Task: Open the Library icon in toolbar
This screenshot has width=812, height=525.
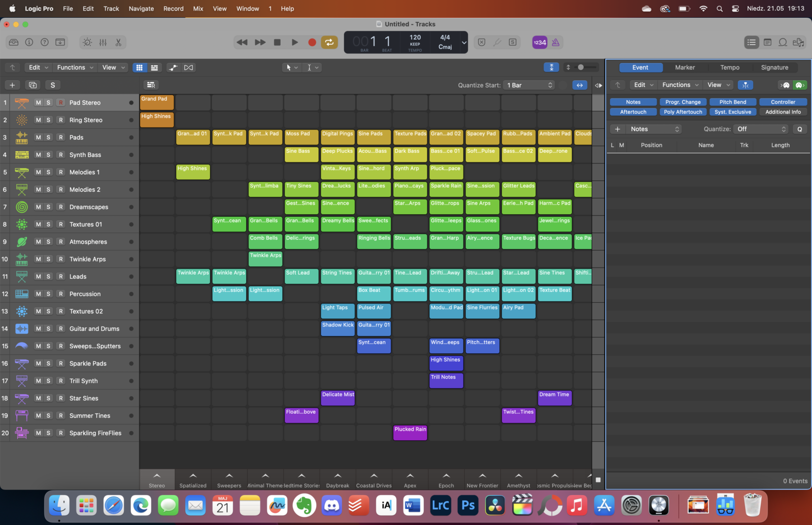Action: tap(14, 43)
